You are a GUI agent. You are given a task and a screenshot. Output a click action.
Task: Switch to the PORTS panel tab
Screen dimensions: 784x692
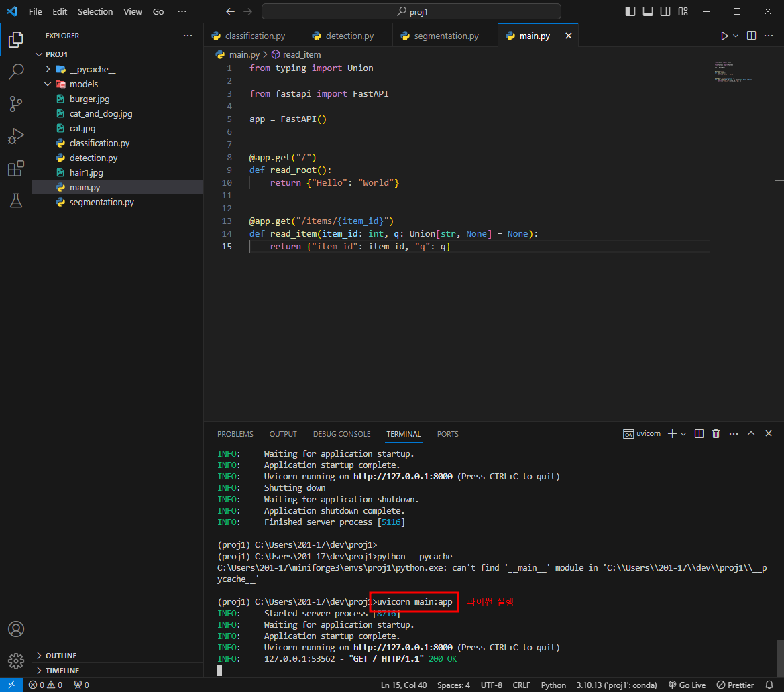pos(447,434)
